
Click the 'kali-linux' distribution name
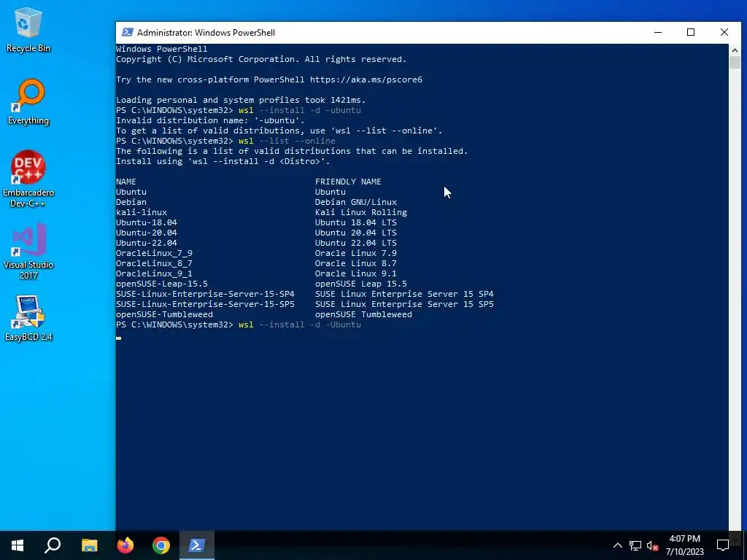click(x=142, y=212)
